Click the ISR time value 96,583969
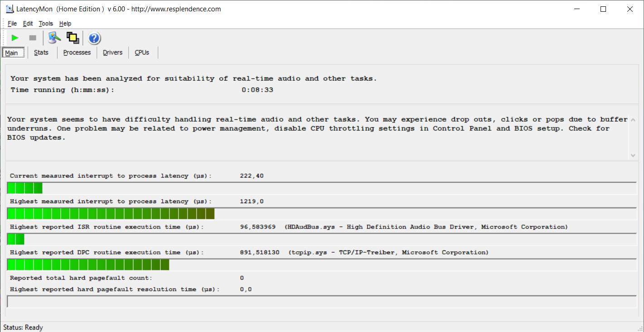Screen dimensions: 644x332 (258, 227)
